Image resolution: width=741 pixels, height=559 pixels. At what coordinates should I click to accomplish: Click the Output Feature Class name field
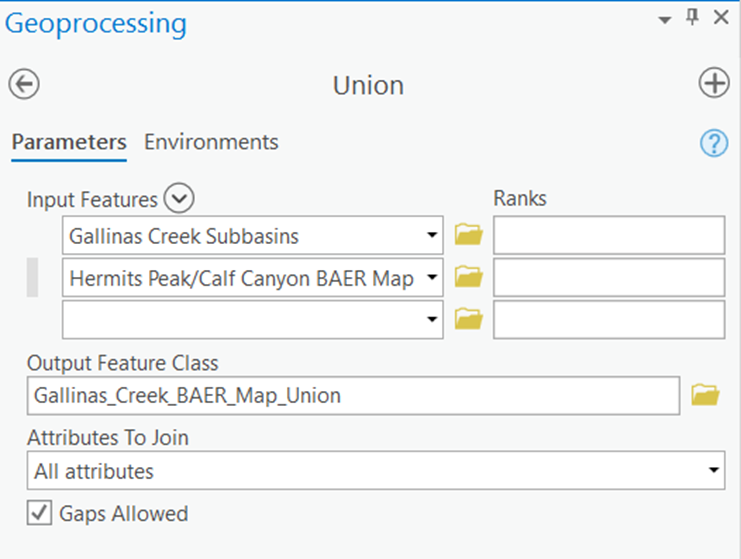point(353,396)
